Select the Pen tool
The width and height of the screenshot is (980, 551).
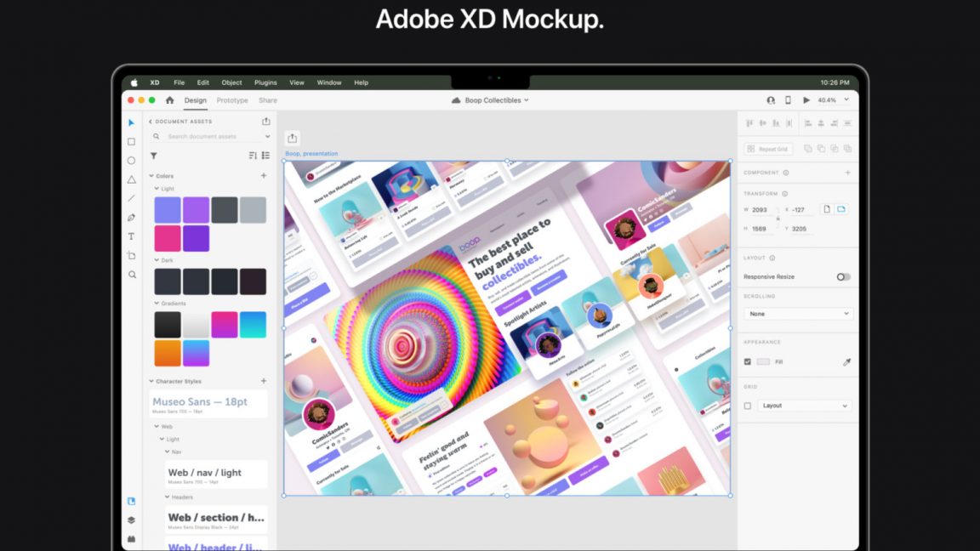point(131,217)
